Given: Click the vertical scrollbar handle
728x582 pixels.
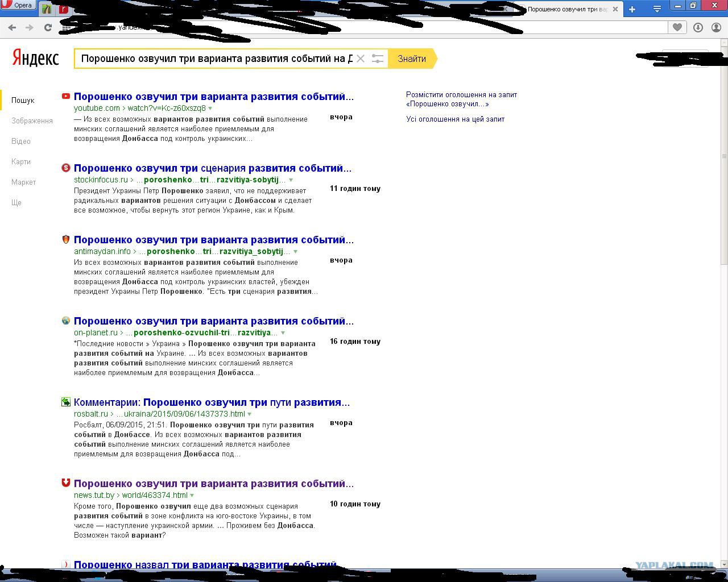Looking at the screenshot, I should tap(724, 156).
